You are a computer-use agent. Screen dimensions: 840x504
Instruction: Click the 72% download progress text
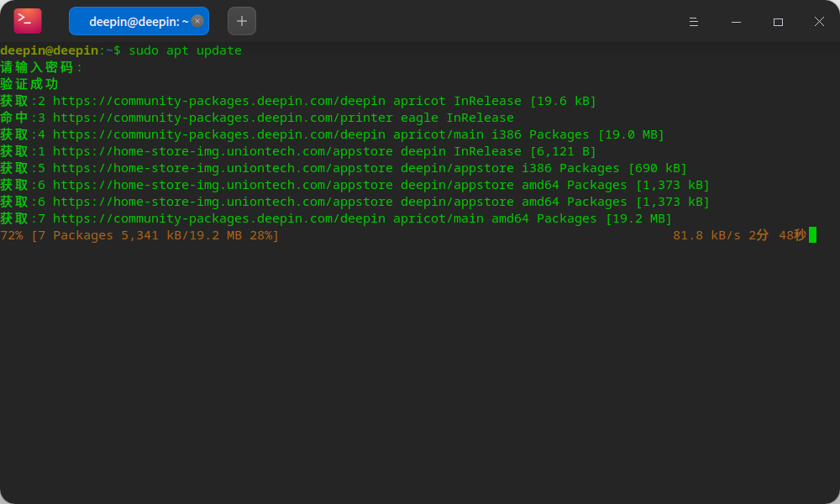coord(12,235)
